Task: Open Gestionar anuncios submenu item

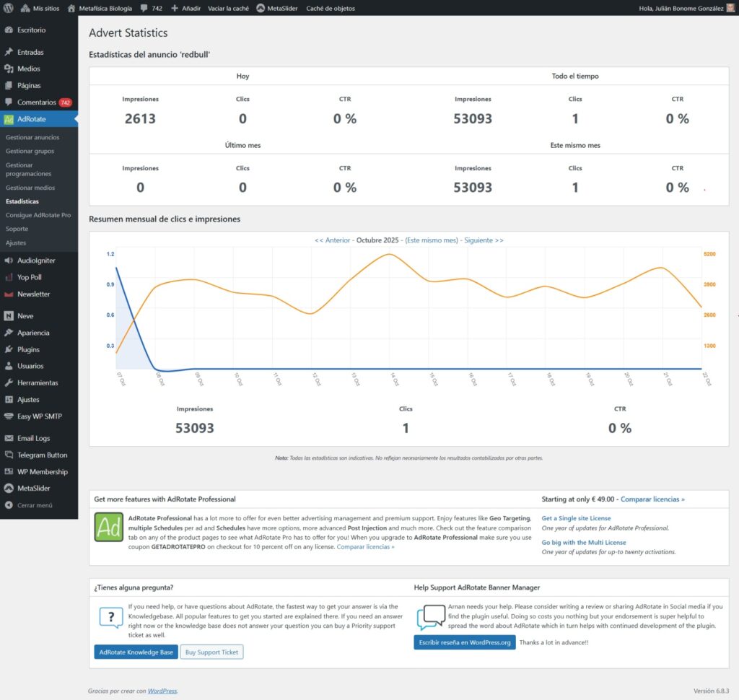Action: (32, 137)
